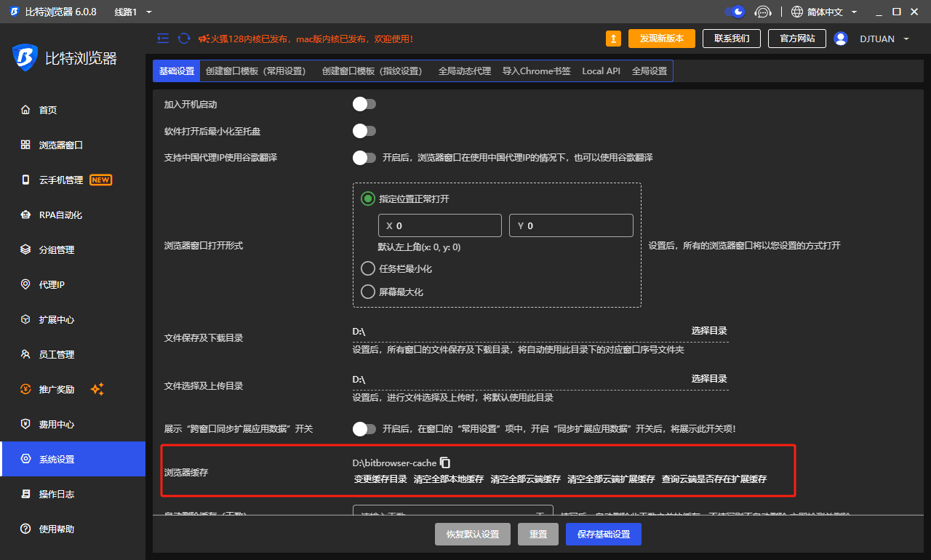Toggle dark mode switch in title bar

pos(735,12)
